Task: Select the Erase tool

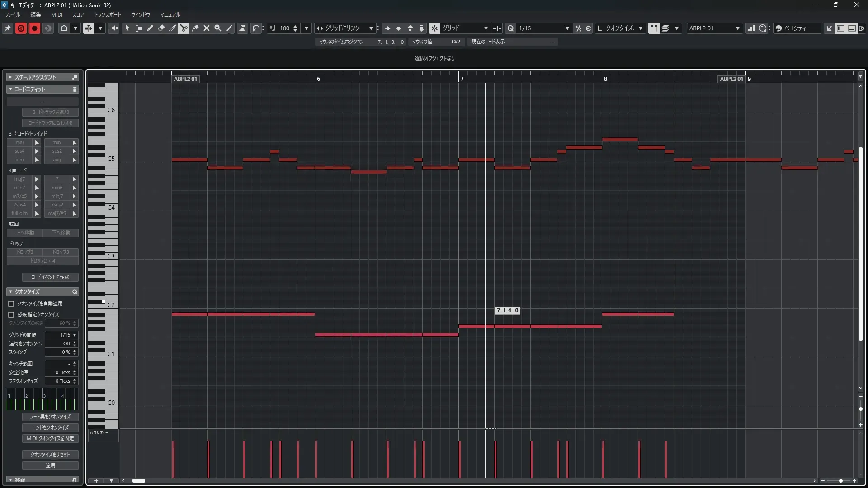Action: coord(161,28)
